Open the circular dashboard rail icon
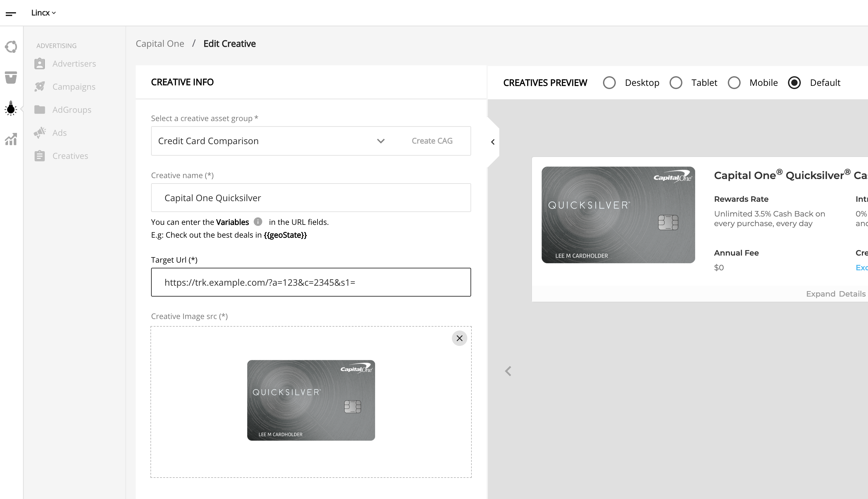 tap(11, 47)
